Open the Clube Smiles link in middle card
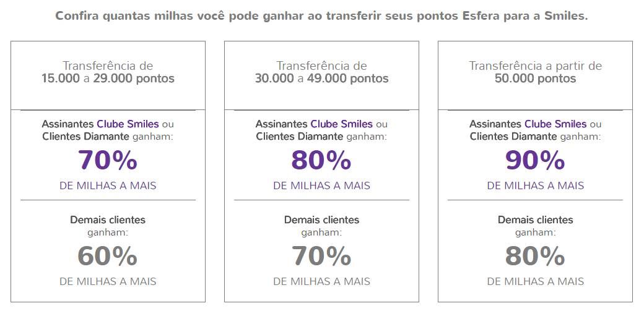This screenshot has width=644, height=311. 341,124
